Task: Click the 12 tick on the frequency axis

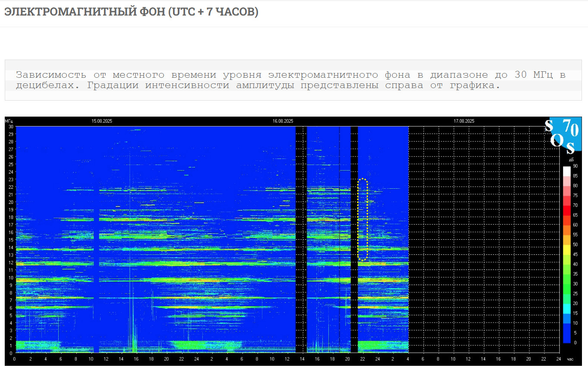Action: [x=11, y=263]
